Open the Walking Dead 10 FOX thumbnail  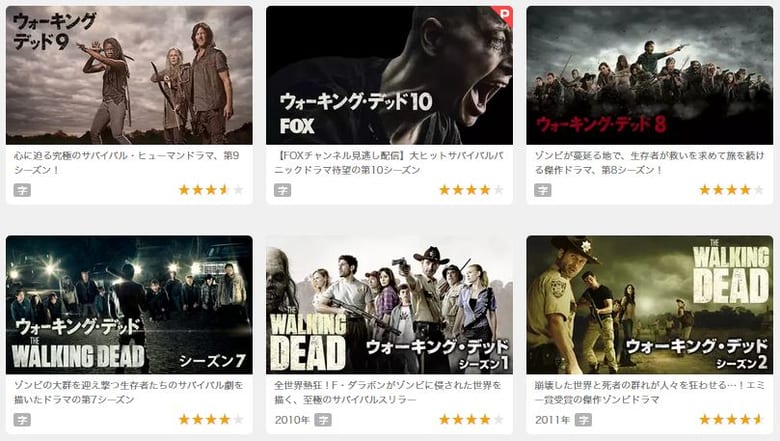[390, 75]
